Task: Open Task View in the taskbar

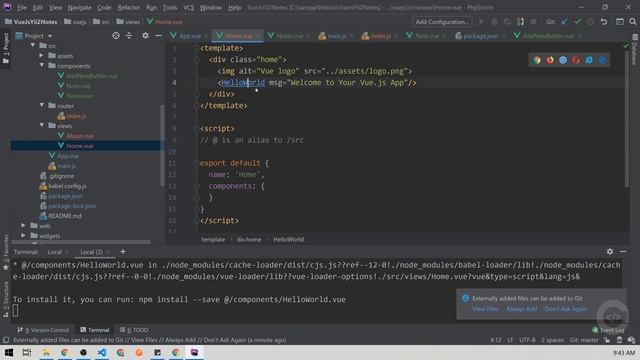Action: [27, 353]
